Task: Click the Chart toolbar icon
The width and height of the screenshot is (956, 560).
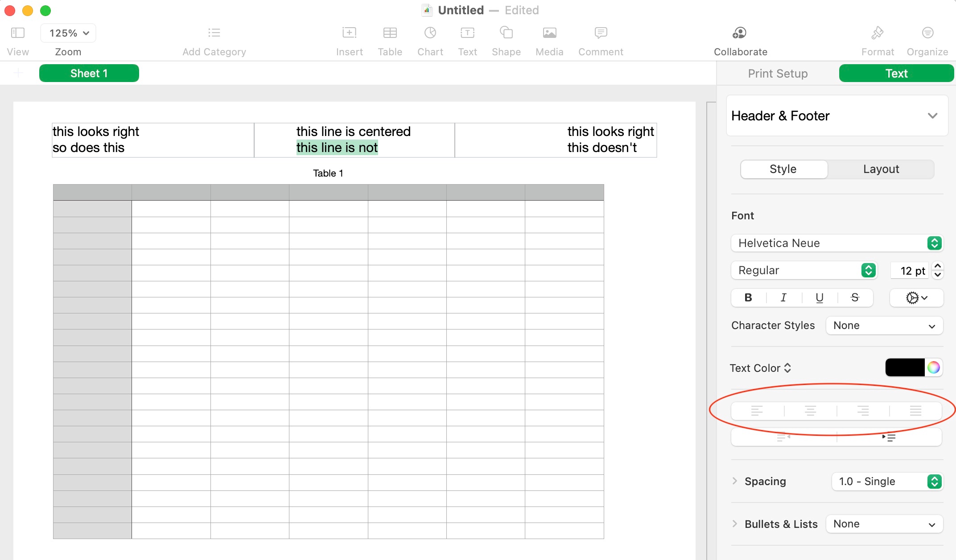Action: pos(430,33)
